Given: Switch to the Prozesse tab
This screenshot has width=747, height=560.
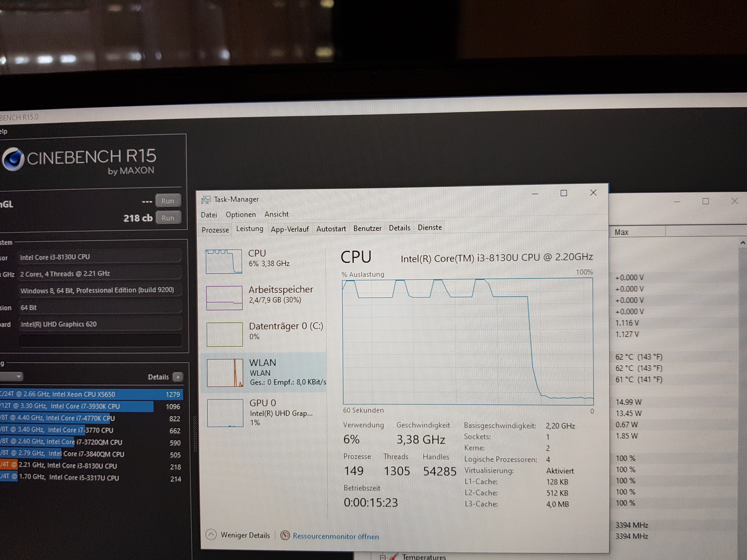Looking at the screenshot, I should coord(215,230).
